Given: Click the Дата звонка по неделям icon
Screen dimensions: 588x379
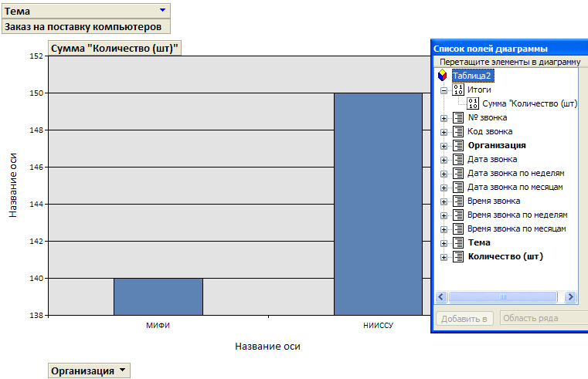Looking at the screenshot, I should click(458, 173).
